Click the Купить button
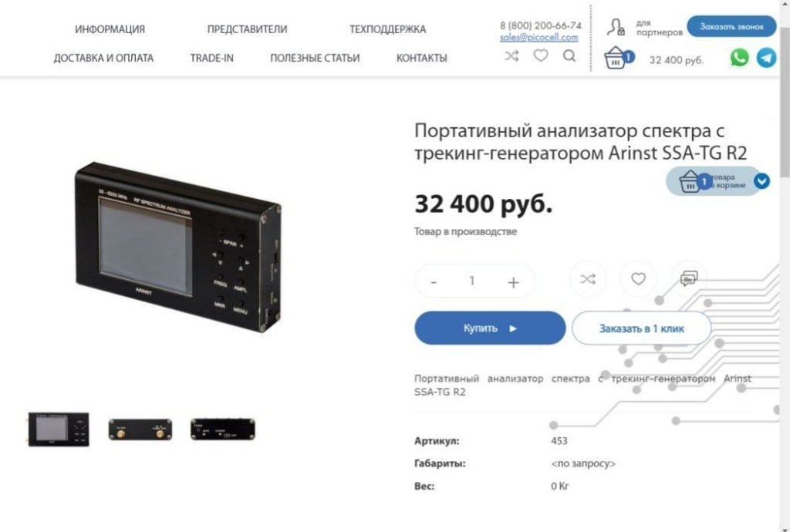The height and width of the screenshot is (532, 790). (x=490, y=328)
